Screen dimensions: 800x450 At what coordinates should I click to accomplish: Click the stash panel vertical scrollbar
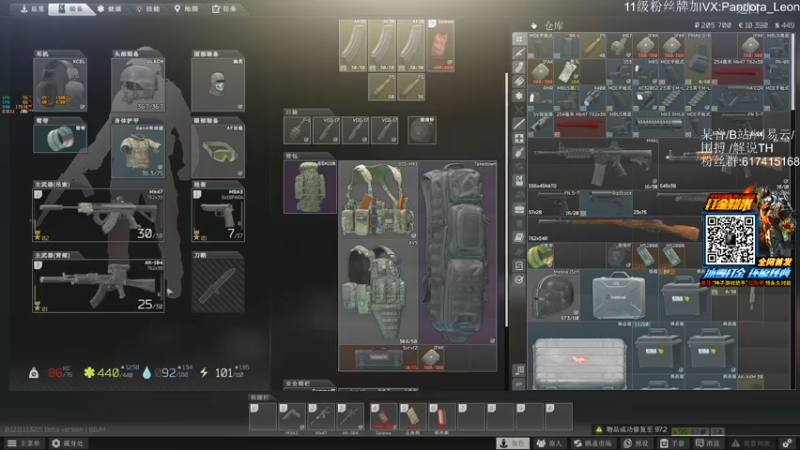(x=795, y=71)
